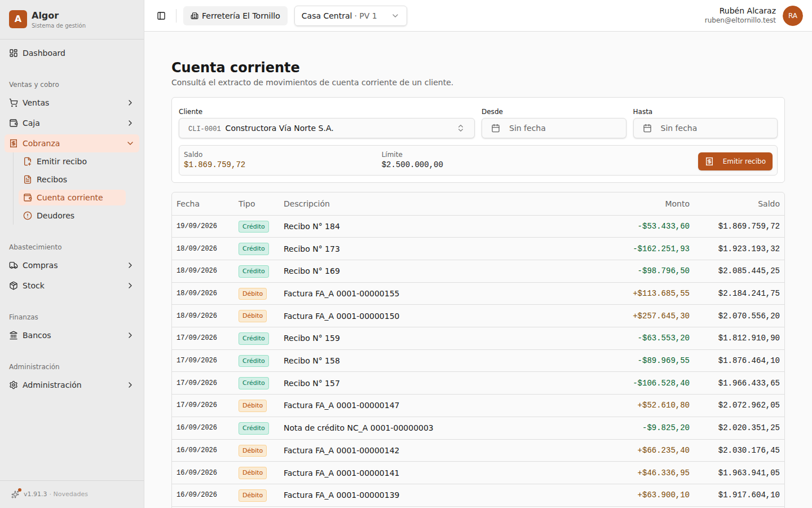Click the Saldo column header
This screenshot has height=508, width=812.
click(769, 204)
